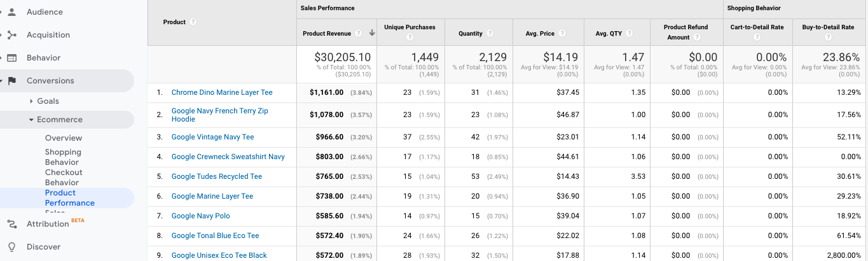Expand the Goals section arrow
Image resolution: width=868 pixels, height=261 pixels.
tap(31, 101)
